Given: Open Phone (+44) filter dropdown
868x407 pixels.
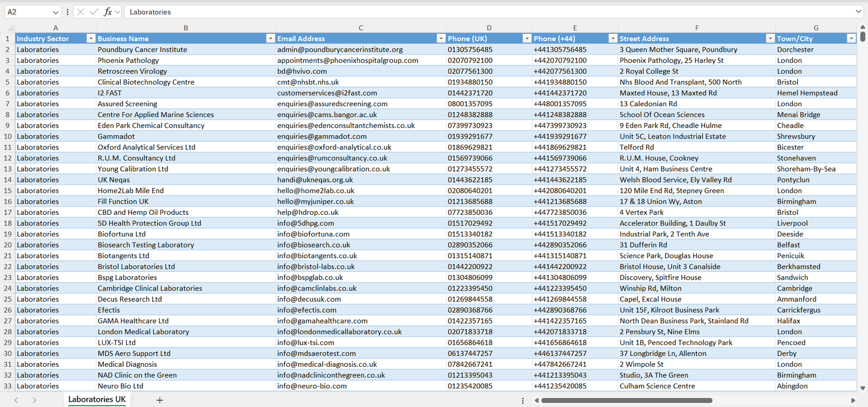Looking at the screenshot, I should pos(613,38).
